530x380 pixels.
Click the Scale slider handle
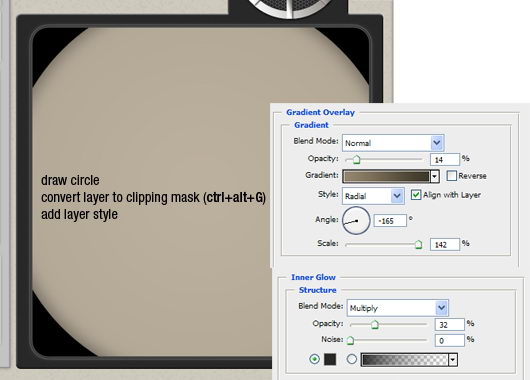418,244
